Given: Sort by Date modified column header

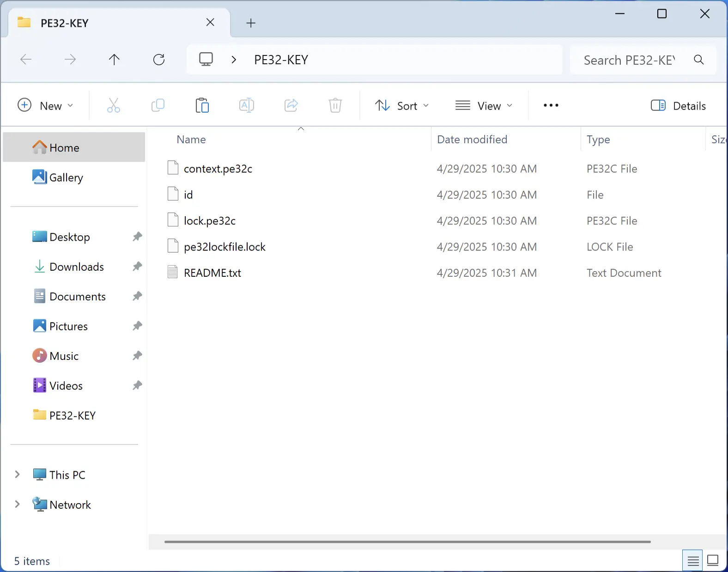Looking at the screenshot, I should tap(472, 140).
